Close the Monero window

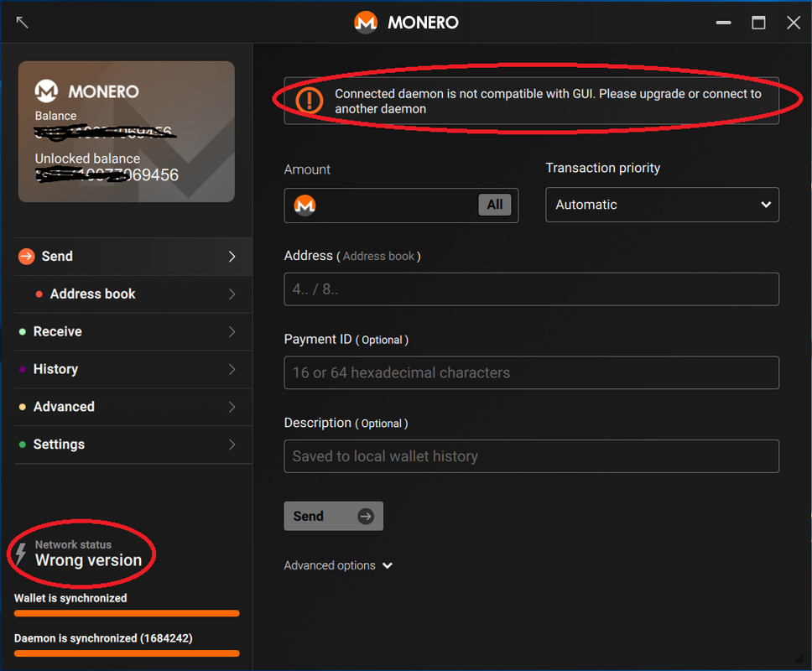point(794,23)
